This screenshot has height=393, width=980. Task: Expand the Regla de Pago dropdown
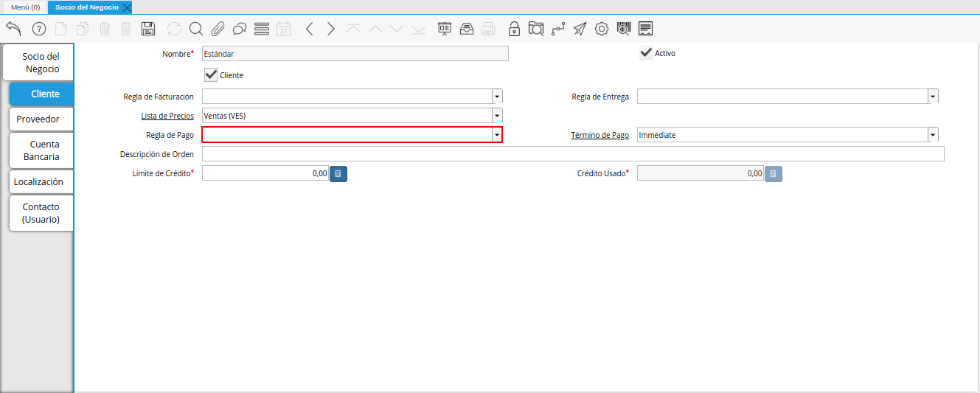(x=497, y=135)
